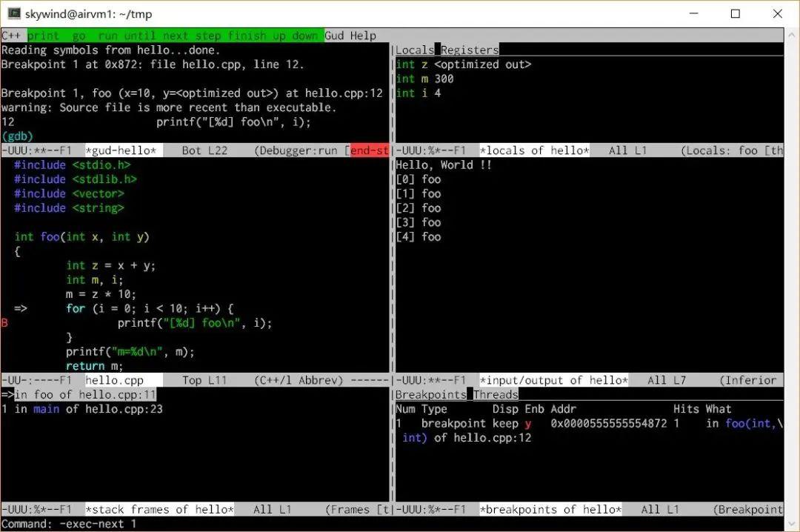The width and height of the screenshot is (800, 532).
Task: Open the C++ menu
Action: point(10,36)
